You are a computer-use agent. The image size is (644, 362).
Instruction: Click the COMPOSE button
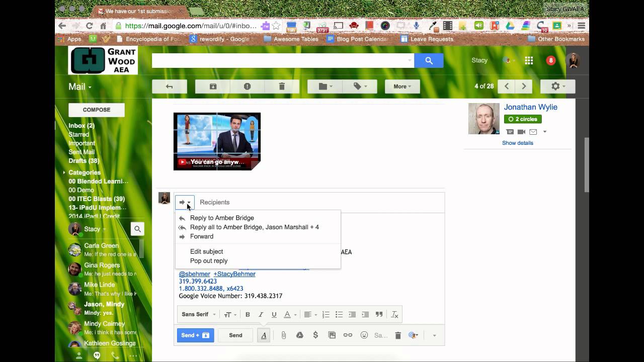(97, 110)
